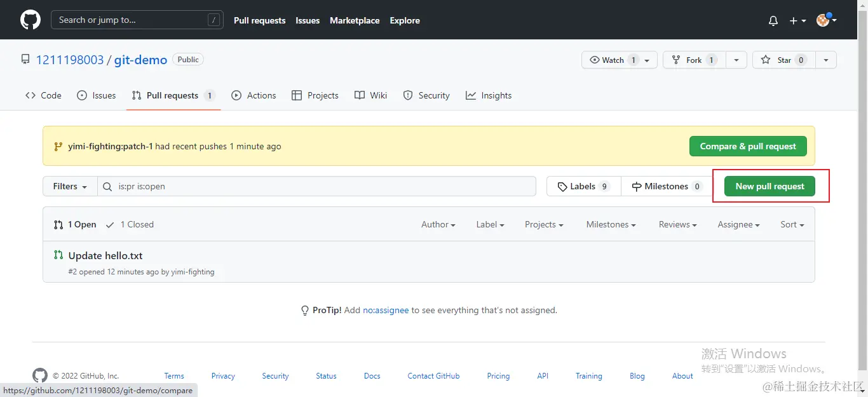This screenshot has height=397, width=868.
Task: Focus the Search or jump to field
Action: 137,20
